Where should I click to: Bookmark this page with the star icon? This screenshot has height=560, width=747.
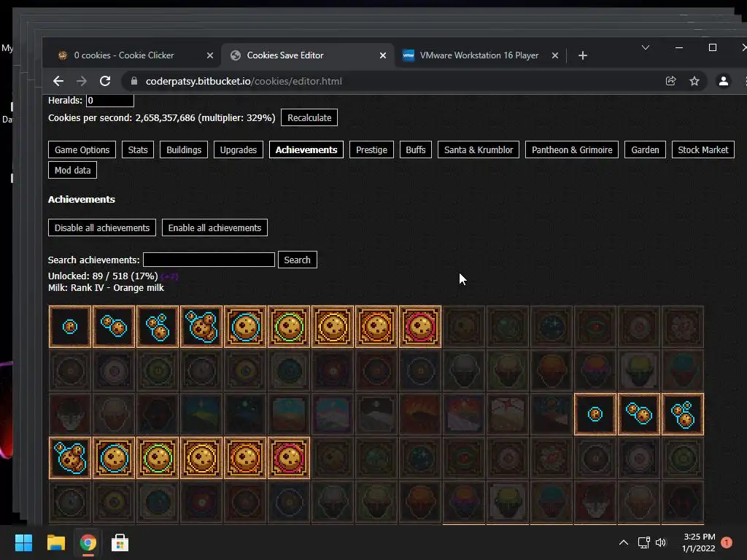pyautogui.click(x=694, y=82)
